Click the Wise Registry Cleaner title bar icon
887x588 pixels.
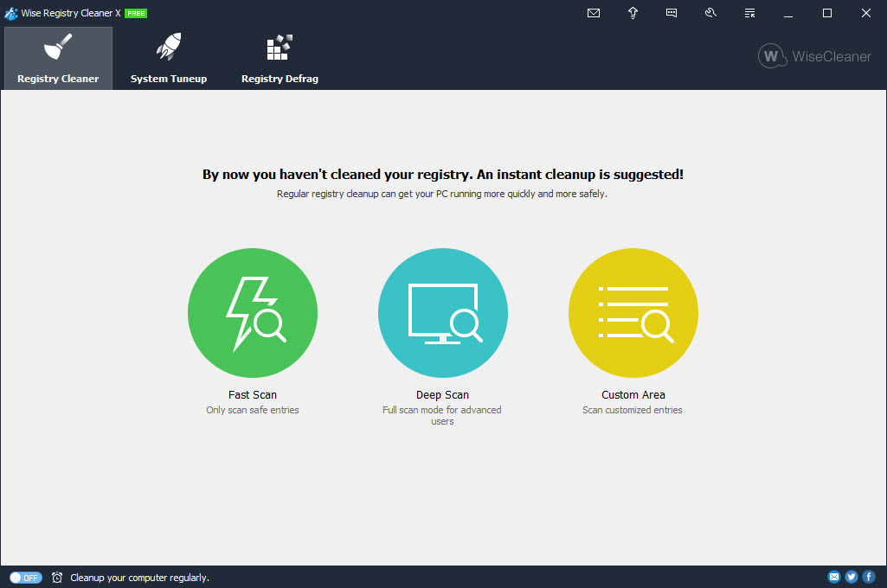pyautogui.click(x=10, y=13)
